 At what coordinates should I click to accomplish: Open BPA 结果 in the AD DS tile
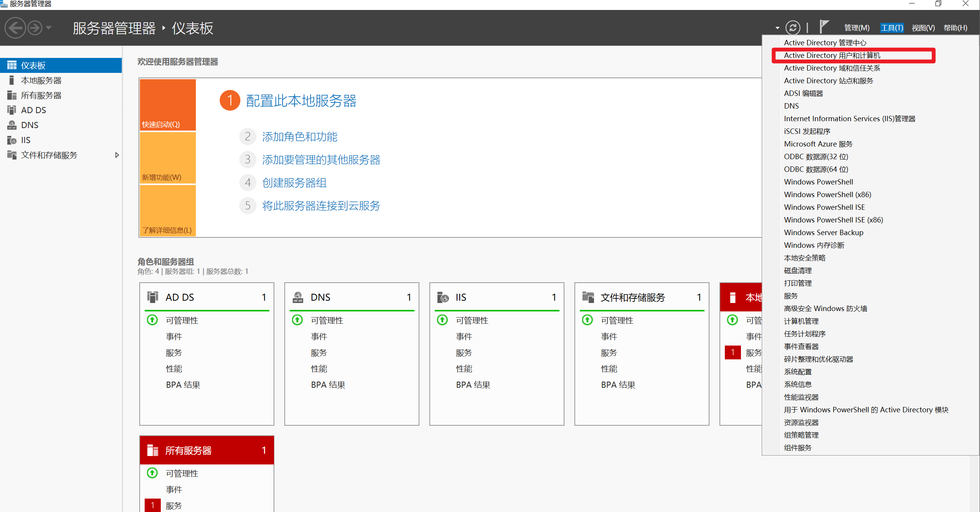pyautogui.click(x=183, y=385)
